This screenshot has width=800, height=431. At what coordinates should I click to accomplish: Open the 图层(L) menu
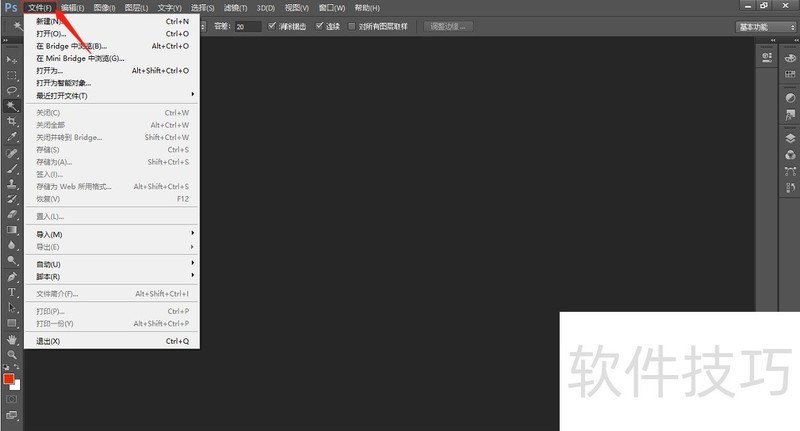(136, 8)
